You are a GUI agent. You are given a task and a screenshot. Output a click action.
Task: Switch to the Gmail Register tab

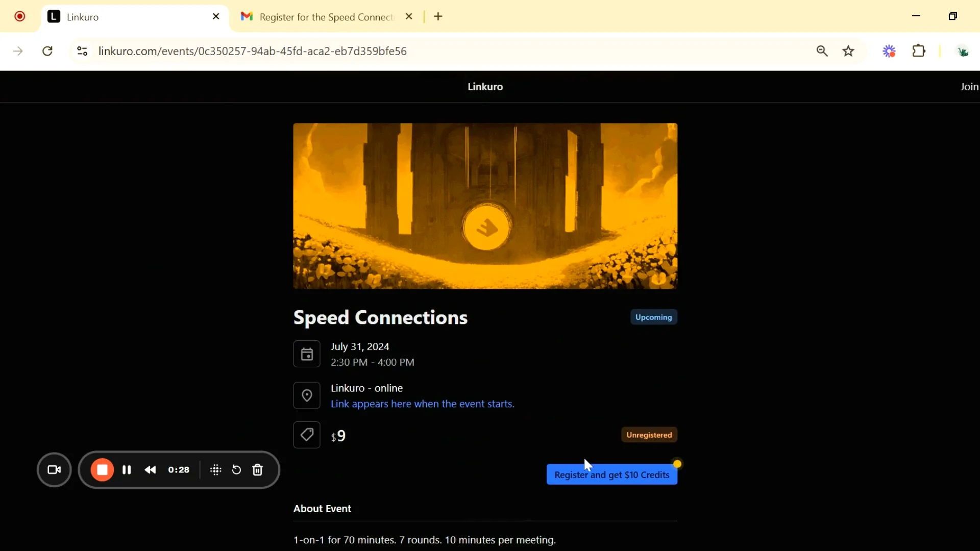pyautogui.click(x=327, y=17)
